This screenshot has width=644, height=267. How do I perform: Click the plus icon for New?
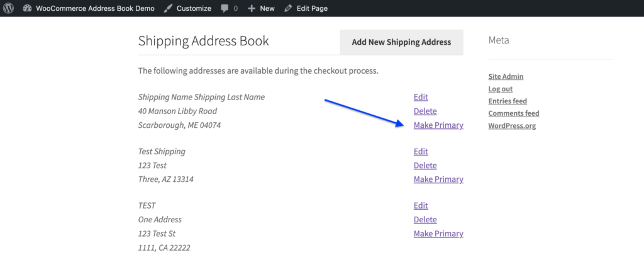[x=252, y=8]
